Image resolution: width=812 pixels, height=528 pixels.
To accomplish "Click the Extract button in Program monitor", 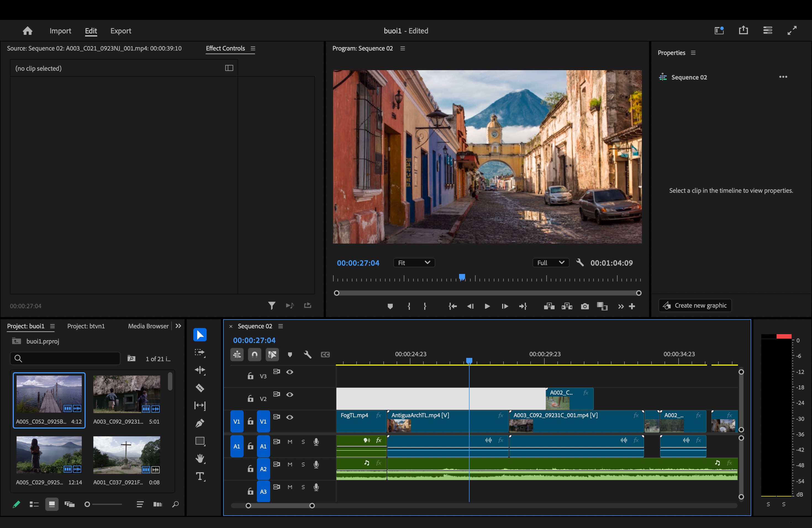I will pyautogui.click(x=567, y=306).
